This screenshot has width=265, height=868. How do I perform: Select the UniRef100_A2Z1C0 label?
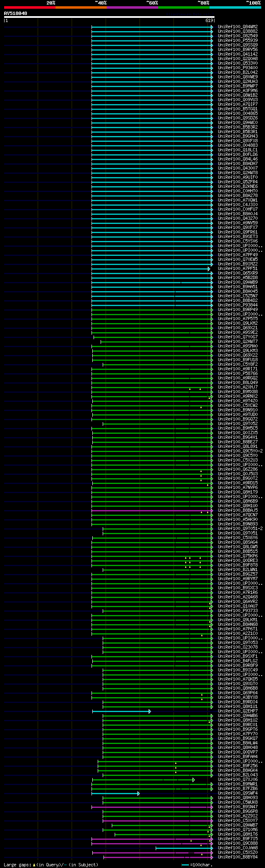click(x=238, y=634)
